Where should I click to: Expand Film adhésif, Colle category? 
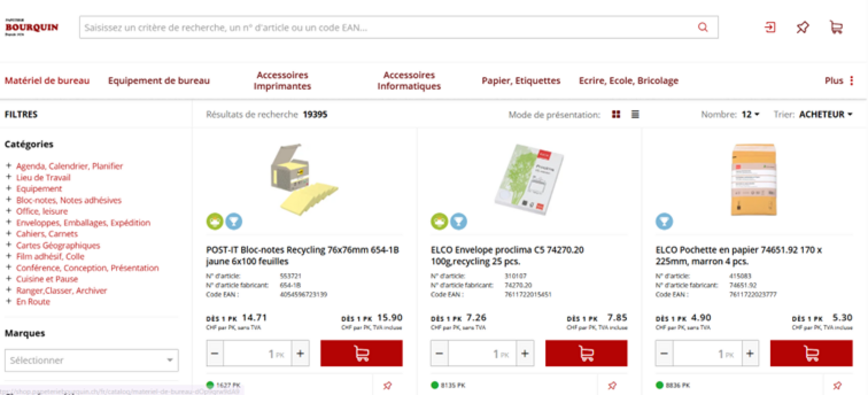pos(8,256)
